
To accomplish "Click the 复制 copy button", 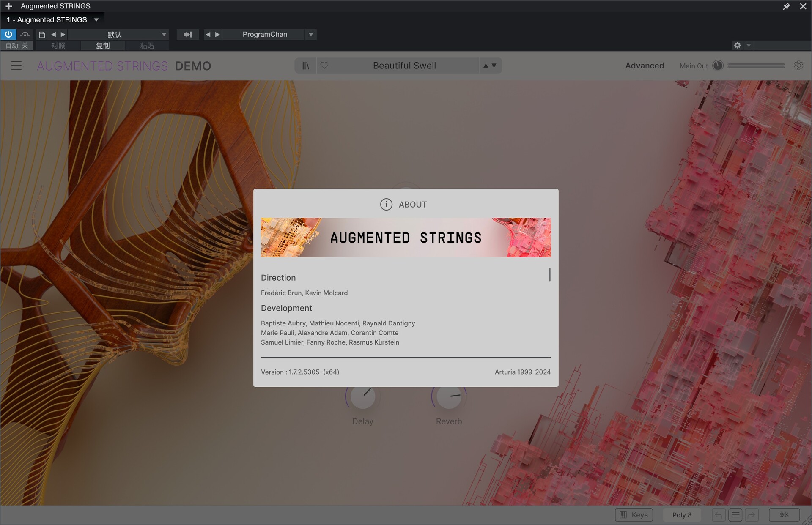I will 103,46.
